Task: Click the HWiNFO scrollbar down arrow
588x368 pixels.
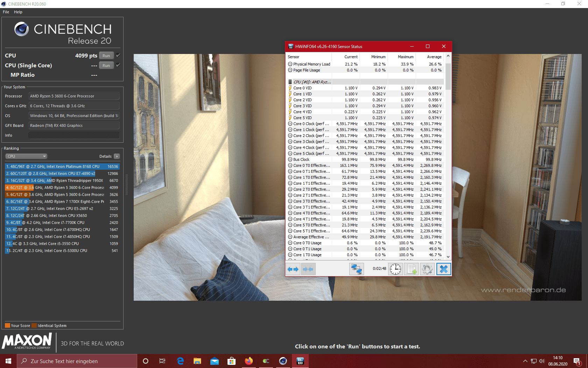Action: pos(448,257)
